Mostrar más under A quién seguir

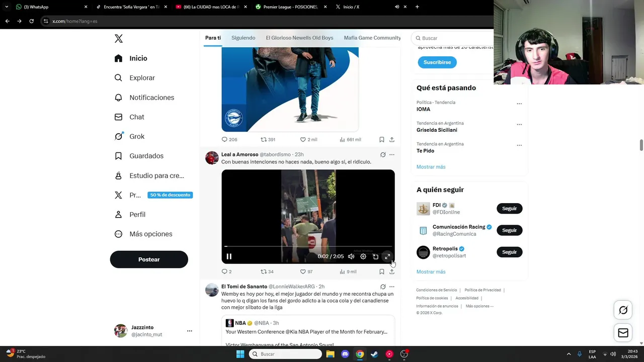[x=431, y=272]
